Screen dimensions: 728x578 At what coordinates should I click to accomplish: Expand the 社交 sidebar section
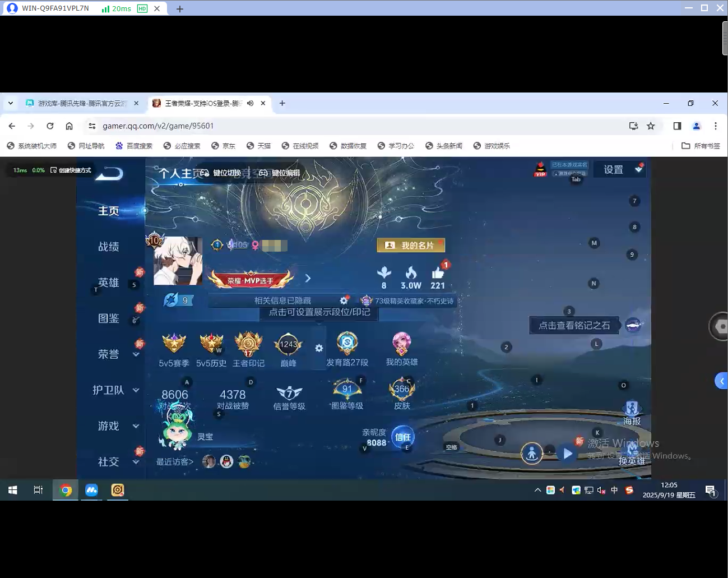[136, 462]
